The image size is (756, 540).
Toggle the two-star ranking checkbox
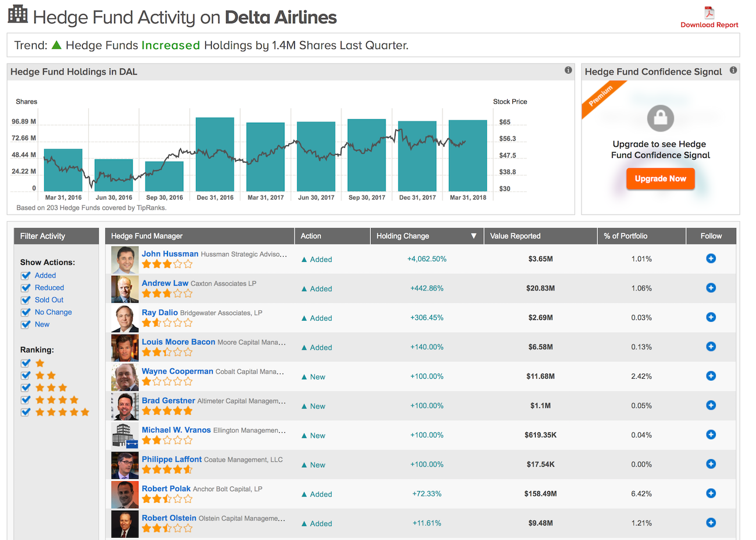(26, 375)
